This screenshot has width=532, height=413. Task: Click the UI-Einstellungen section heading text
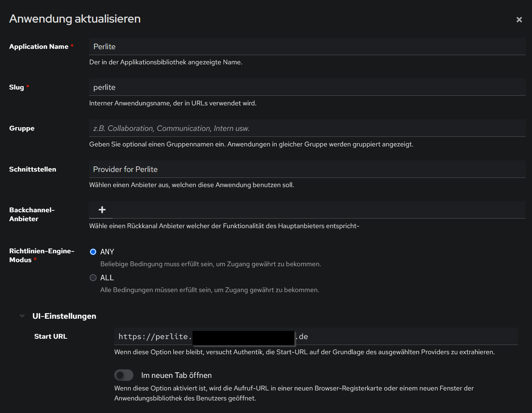pos(64,316)
